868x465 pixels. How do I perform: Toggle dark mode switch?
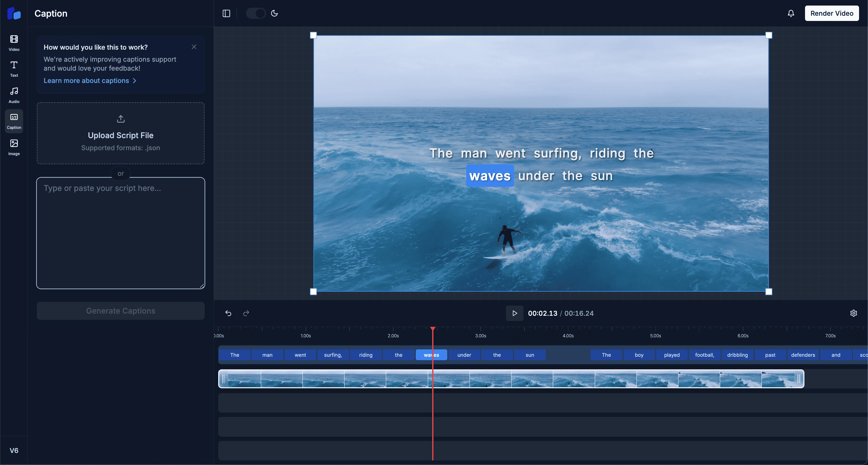click(x=255, y=13)
